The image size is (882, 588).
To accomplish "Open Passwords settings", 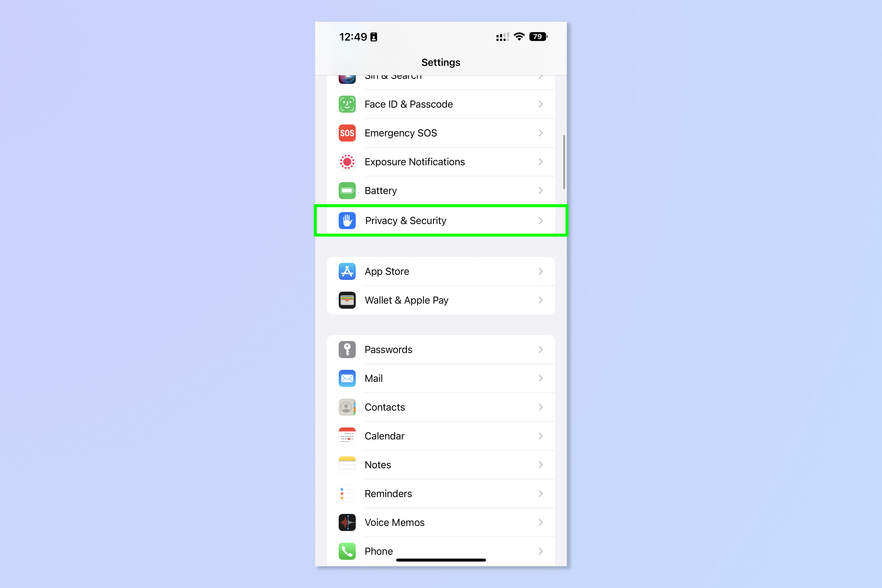I will [441, 348].
